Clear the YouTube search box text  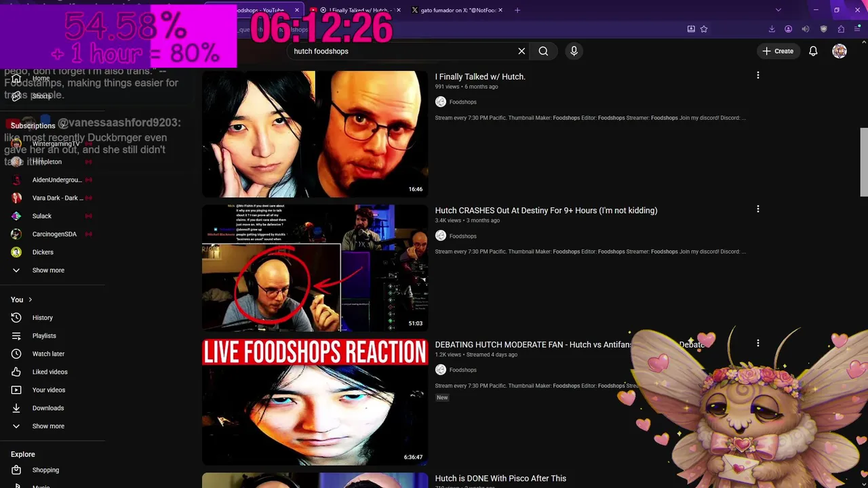[x=521, y=51]
